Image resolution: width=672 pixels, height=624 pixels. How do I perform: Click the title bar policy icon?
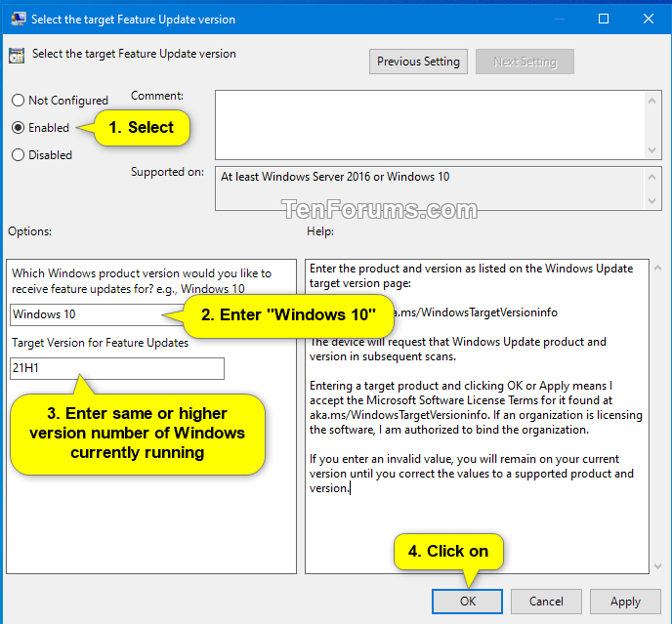point(19,19)
